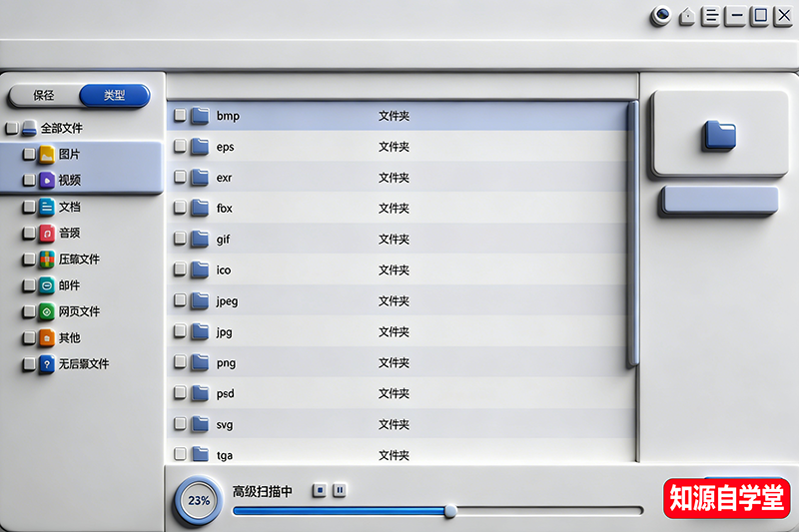Select the 高级扫描中 status text
Viewport: 799px width, 532px height.
(x=263, y=491)
